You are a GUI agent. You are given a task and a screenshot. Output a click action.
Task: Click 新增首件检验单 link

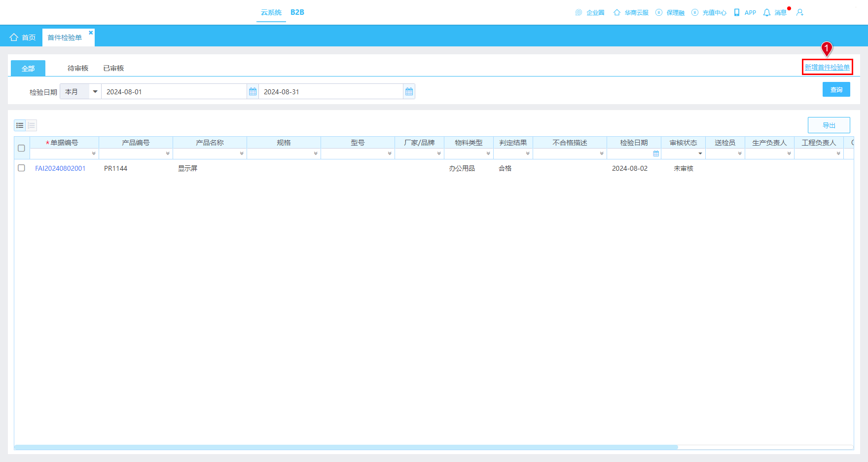point(827,67)
